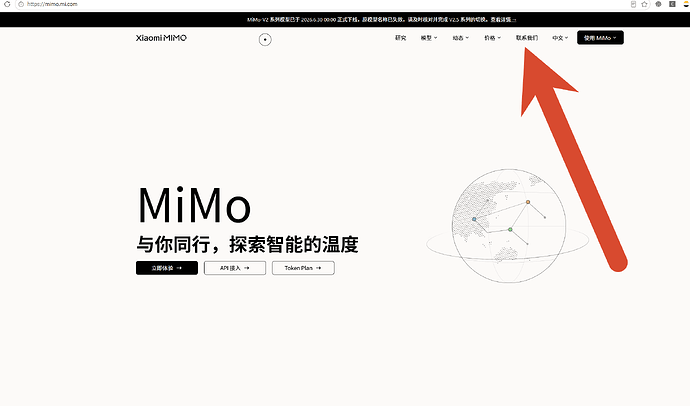
Task: Open the 中文 language dropdown
Action: click(x=560, y=38)
